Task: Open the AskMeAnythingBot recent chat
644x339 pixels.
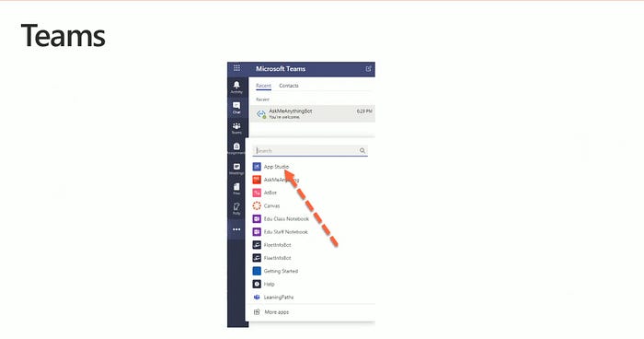Action: pyautogui.click(x=313, y=113)
